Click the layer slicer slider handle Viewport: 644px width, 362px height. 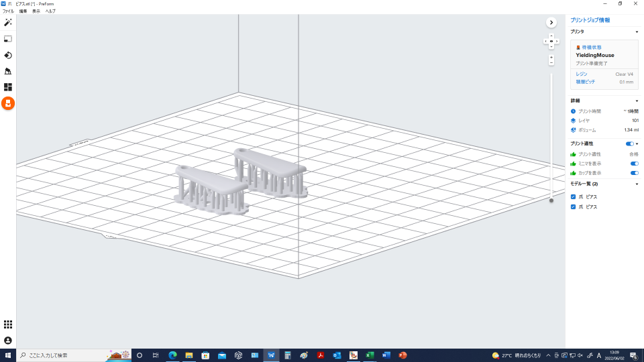pyautogui.click(x=551, y=200)
